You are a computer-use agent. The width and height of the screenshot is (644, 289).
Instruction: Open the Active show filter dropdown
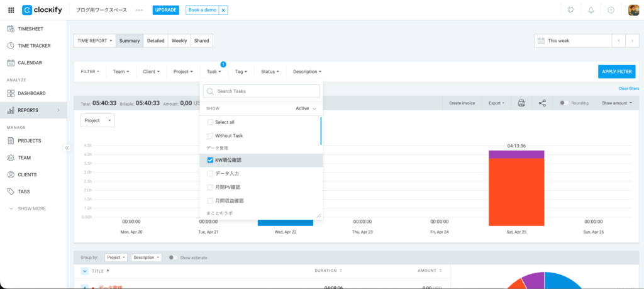pos(306,108)
